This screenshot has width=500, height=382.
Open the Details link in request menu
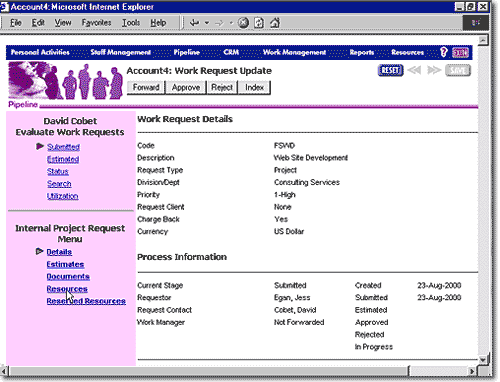point(59,252)
